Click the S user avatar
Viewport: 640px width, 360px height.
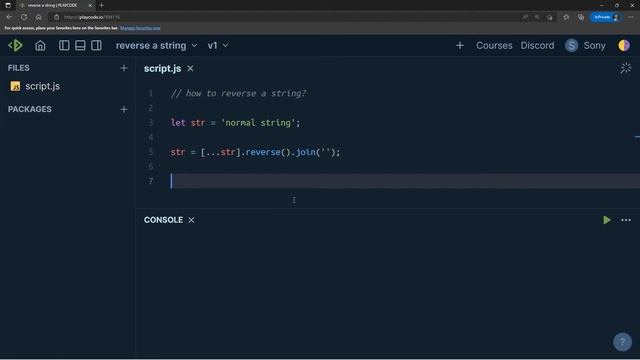click(571, 45)
